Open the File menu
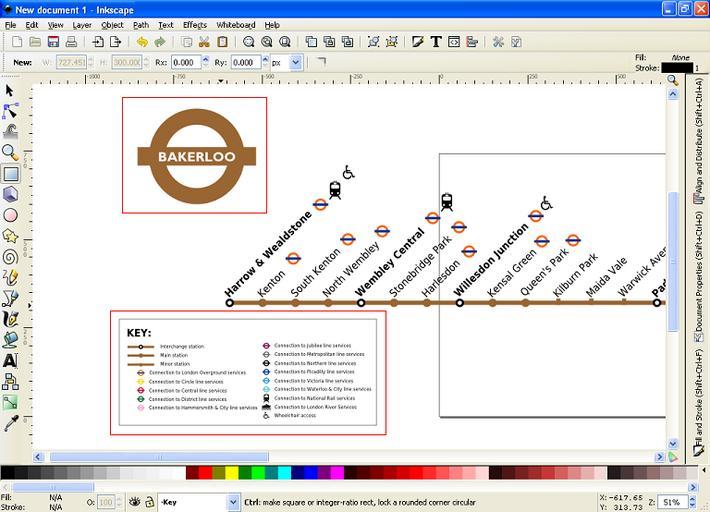 point(10,25)
